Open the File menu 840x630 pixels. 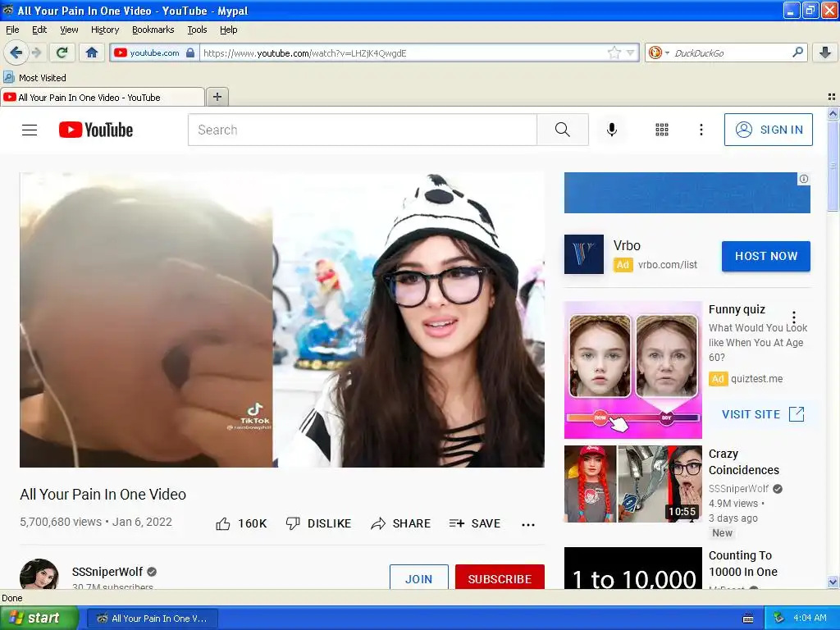pyautogui.click(x=12, y=30)
